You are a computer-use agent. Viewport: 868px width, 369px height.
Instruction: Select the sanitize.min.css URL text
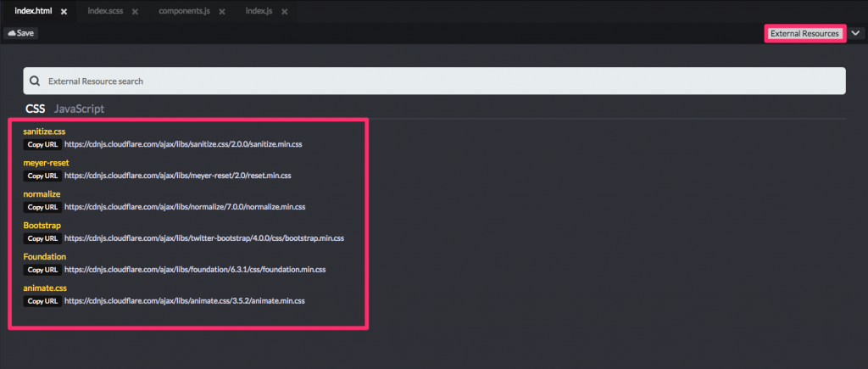click(183, 144)
